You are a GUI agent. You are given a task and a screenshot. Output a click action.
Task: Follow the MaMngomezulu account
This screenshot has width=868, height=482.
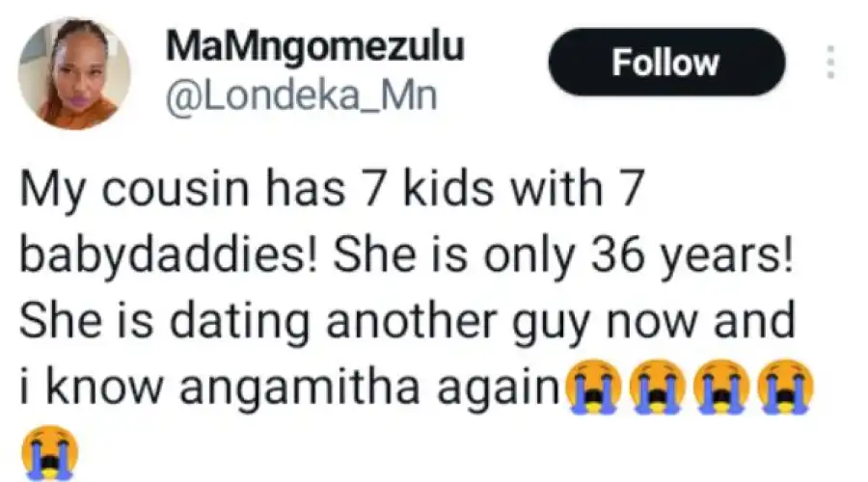665,63
